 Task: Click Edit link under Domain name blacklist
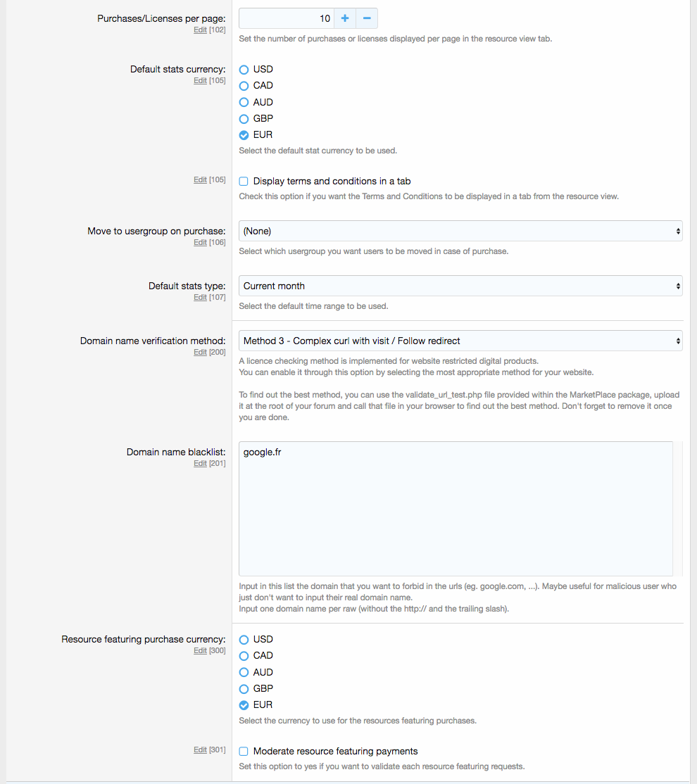click(x=200, y=464)
